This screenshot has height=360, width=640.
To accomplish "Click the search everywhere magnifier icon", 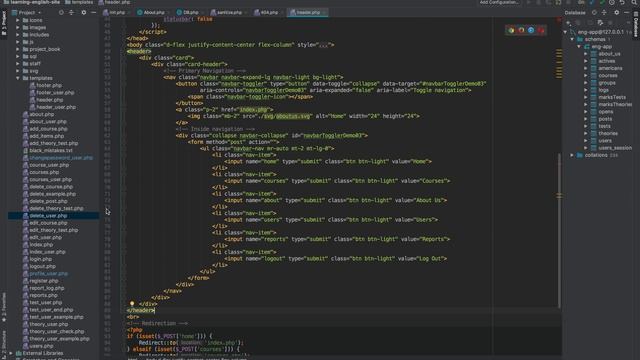I will (634, 2).
